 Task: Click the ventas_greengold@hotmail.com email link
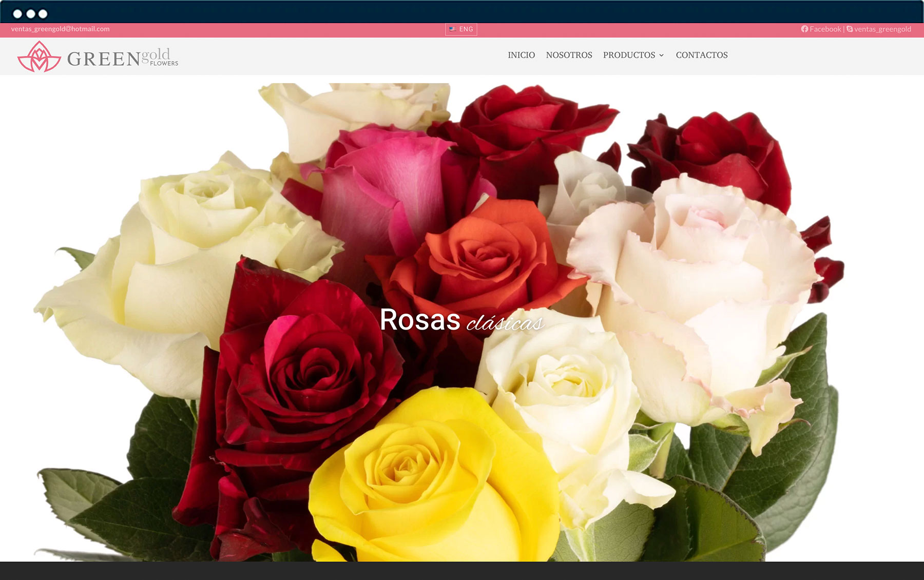60,29
